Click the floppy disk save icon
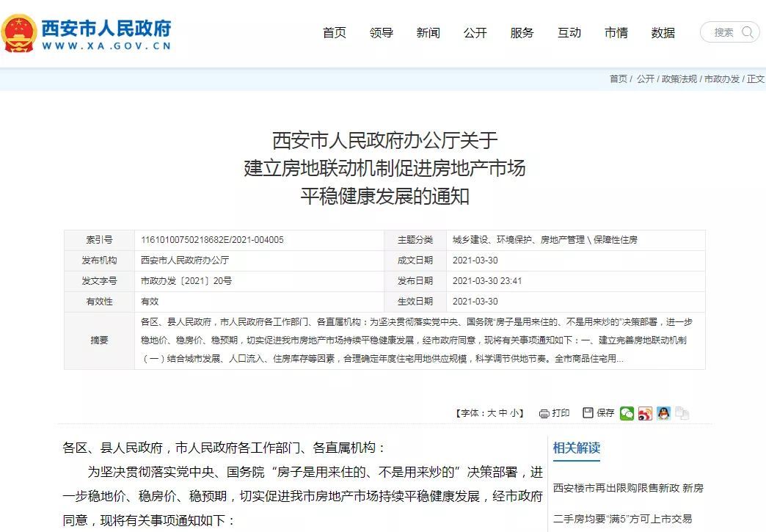 click(x=588, y=413)
